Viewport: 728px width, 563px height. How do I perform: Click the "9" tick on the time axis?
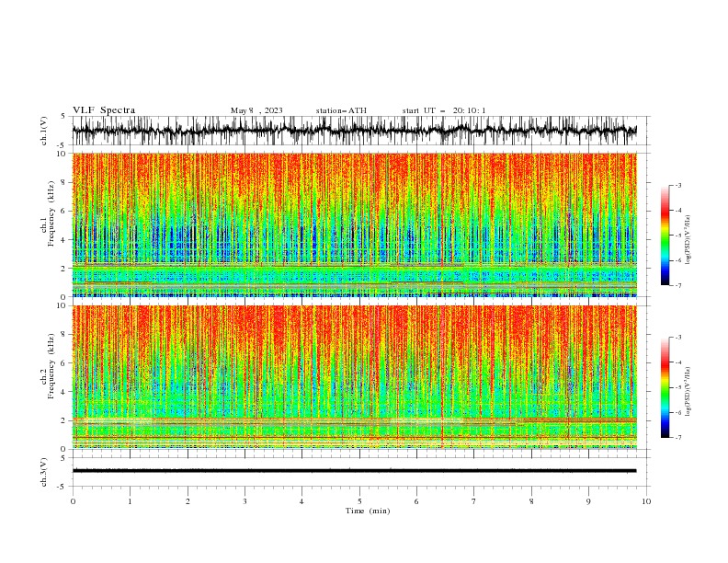click(x=588, y=501)
